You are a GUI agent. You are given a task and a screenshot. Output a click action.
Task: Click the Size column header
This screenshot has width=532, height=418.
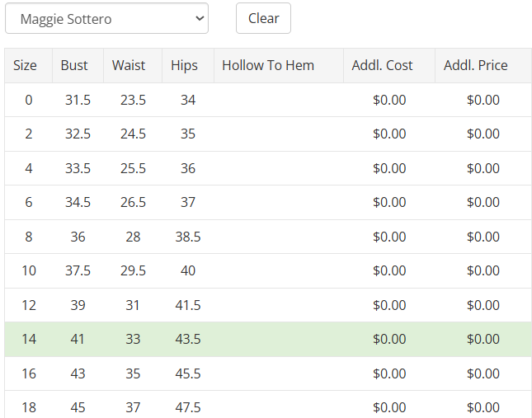[x=26, y=65]
